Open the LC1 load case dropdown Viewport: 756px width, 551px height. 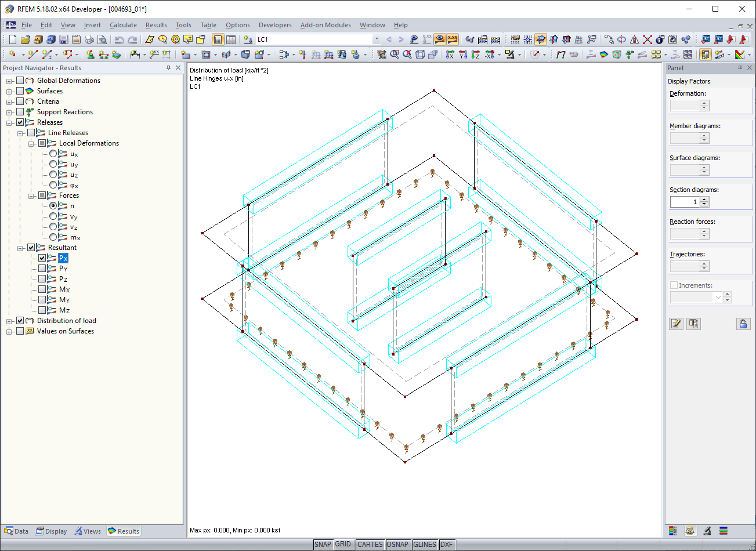(x=376, y=39)
